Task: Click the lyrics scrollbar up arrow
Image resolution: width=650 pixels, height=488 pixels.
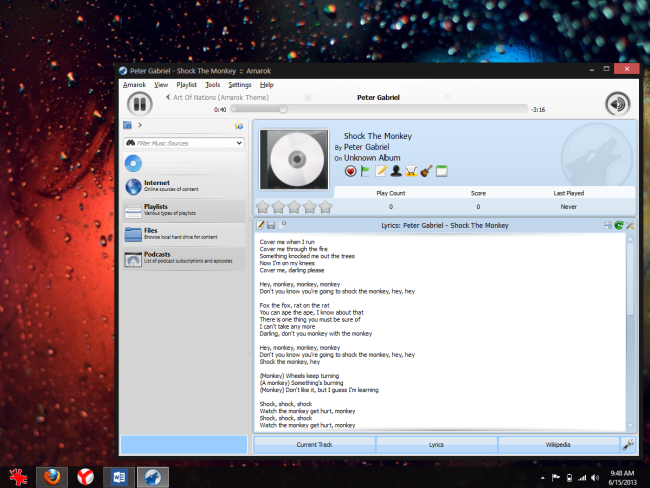Action: (630, 239)
